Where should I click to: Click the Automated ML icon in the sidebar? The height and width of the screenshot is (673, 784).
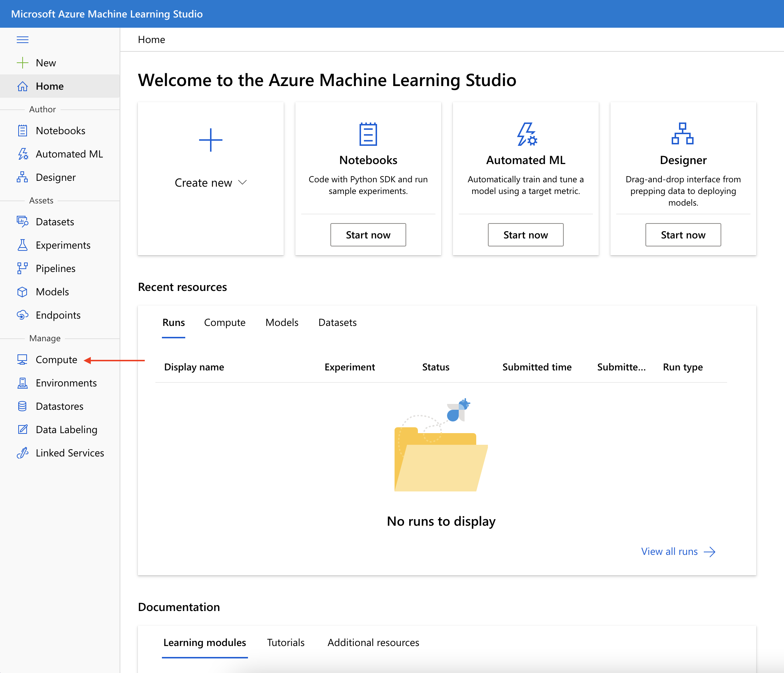pos(23,154)
